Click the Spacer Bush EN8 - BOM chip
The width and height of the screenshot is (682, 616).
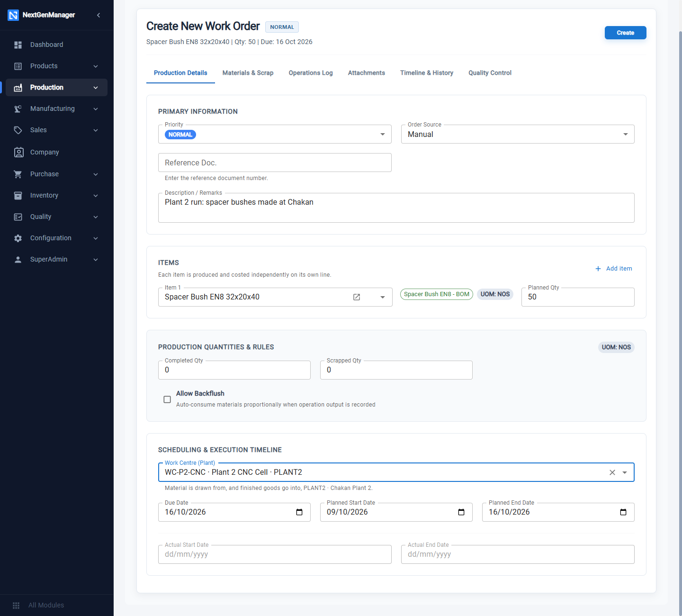click(x=437, y=294)
